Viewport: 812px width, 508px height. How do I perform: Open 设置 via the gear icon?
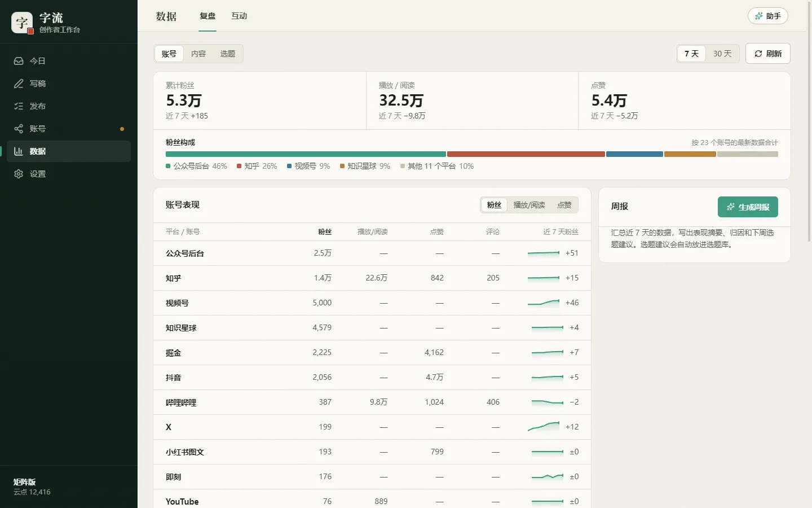click(19, 174)
